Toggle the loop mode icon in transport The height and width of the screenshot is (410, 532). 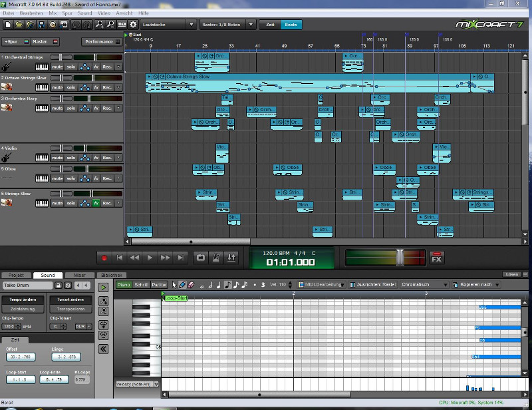[201, 258]
